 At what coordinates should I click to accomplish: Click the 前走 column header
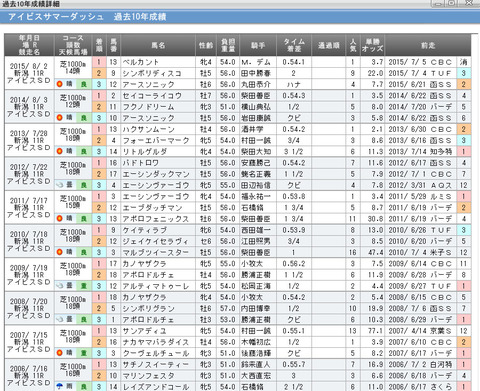coord(428,45)
